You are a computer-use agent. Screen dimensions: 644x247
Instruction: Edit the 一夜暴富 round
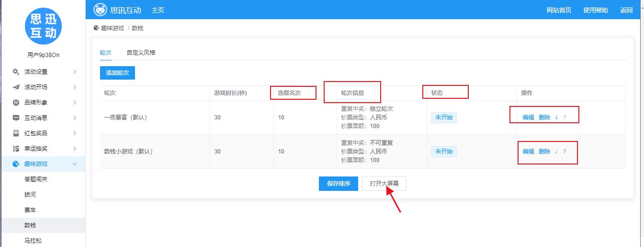tap(528, 118)
